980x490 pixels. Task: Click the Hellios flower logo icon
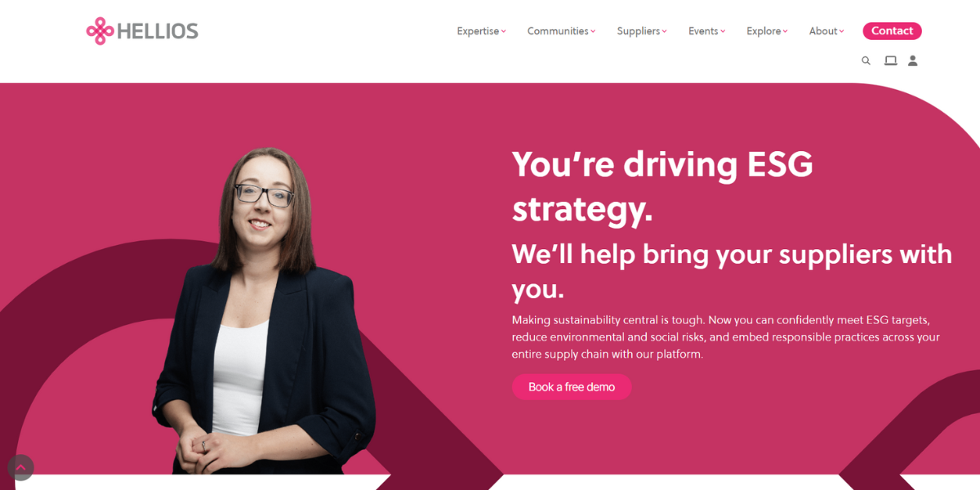point(100,31)
